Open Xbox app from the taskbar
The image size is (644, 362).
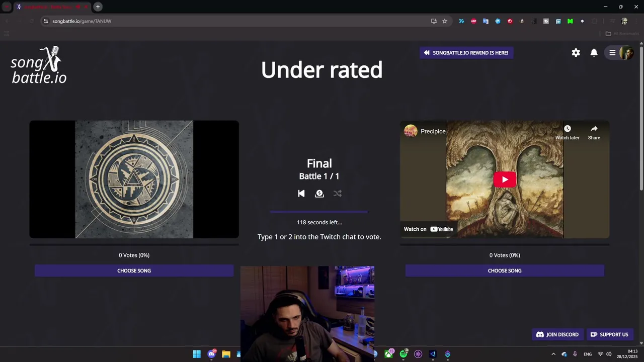pos(389,354)
